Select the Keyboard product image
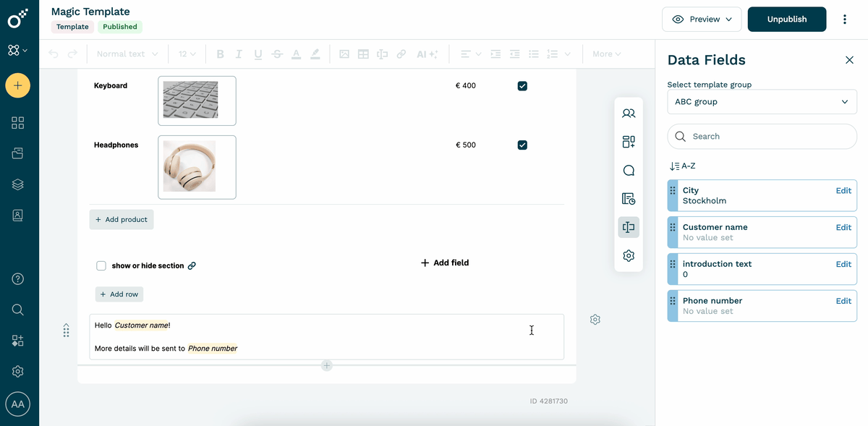 [x=197, y=101]
